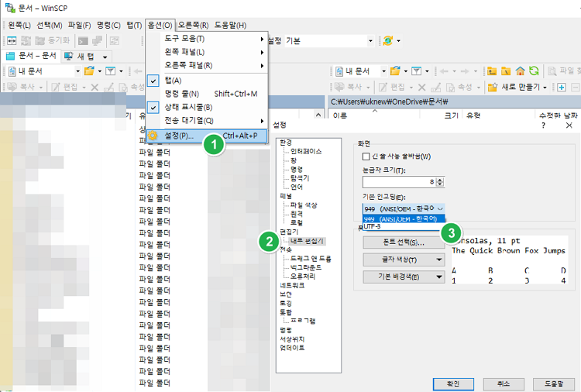
Task: Click the compare directories toolbar icon
Action: coord(12,41)
